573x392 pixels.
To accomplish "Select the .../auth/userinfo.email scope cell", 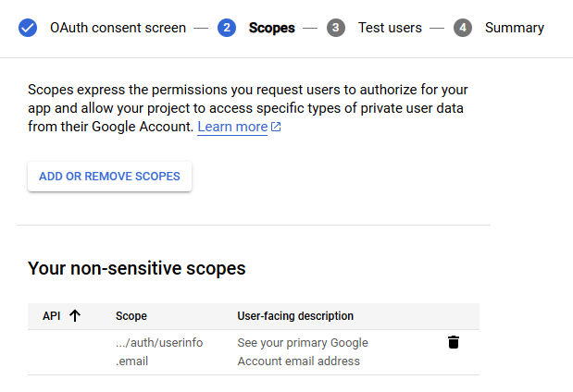I will [158, 351].
